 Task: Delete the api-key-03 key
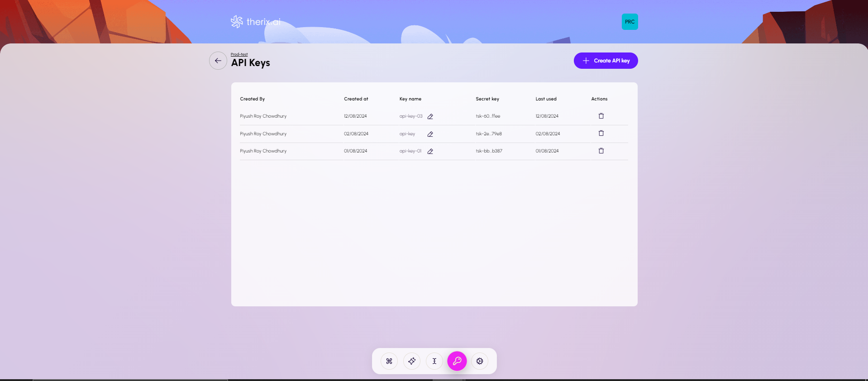click(601, 116)
